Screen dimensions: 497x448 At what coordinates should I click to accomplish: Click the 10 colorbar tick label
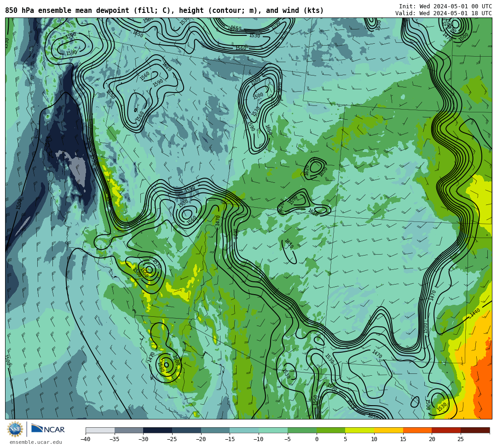(x=374, y=439)
